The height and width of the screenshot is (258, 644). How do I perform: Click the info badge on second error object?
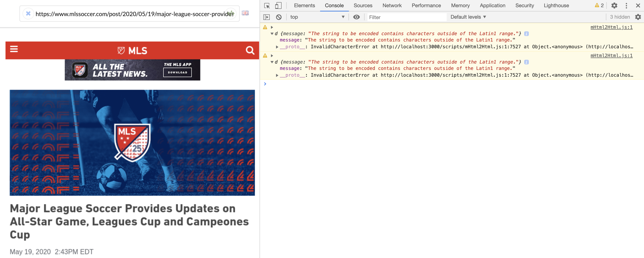527,62
